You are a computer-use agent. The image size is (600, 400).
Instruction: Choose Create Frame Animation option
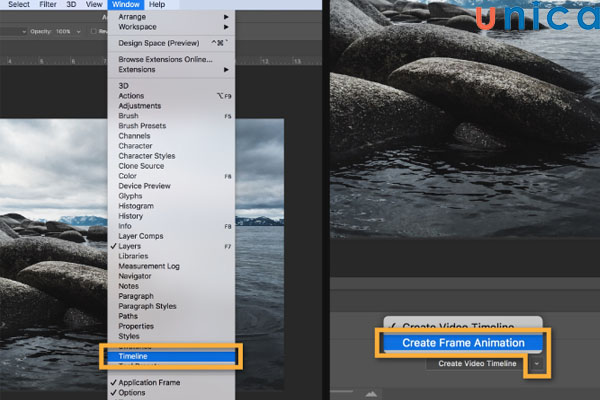[463, 343]
